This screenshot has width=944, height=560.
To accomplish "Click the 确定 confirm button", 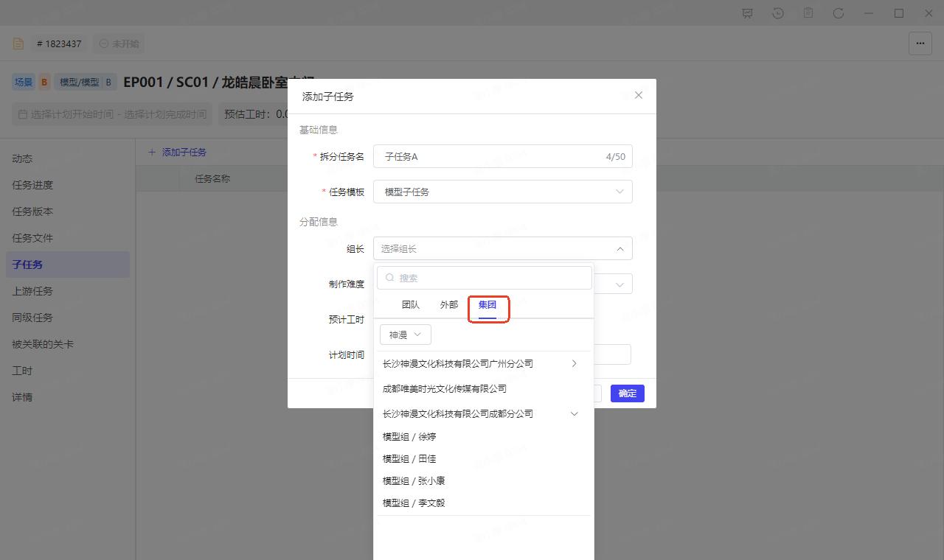I will click(628, 393).
